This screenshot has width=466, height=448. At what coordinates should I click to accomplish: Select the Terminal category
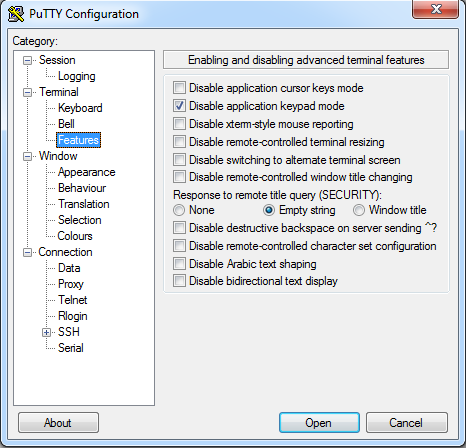coord(59,92)
